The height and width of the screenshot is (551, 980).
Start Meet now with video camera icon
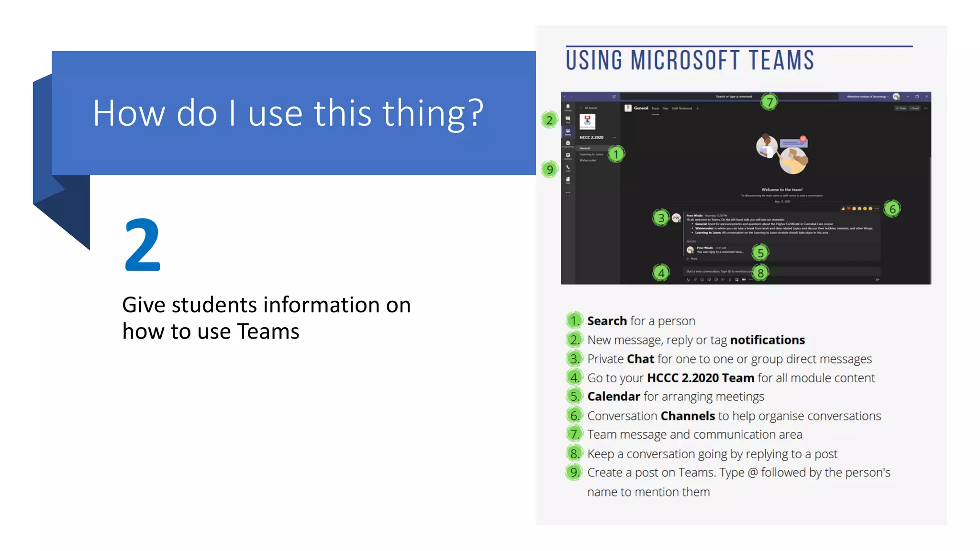(744, 279)
